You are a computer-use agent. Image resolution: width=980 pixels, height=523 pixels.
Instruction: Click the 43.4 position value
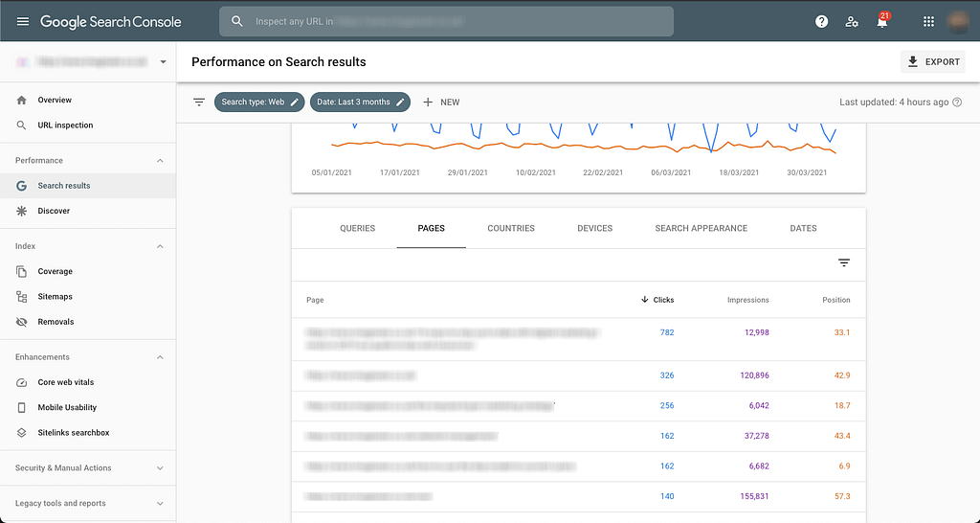coord(842,436)
